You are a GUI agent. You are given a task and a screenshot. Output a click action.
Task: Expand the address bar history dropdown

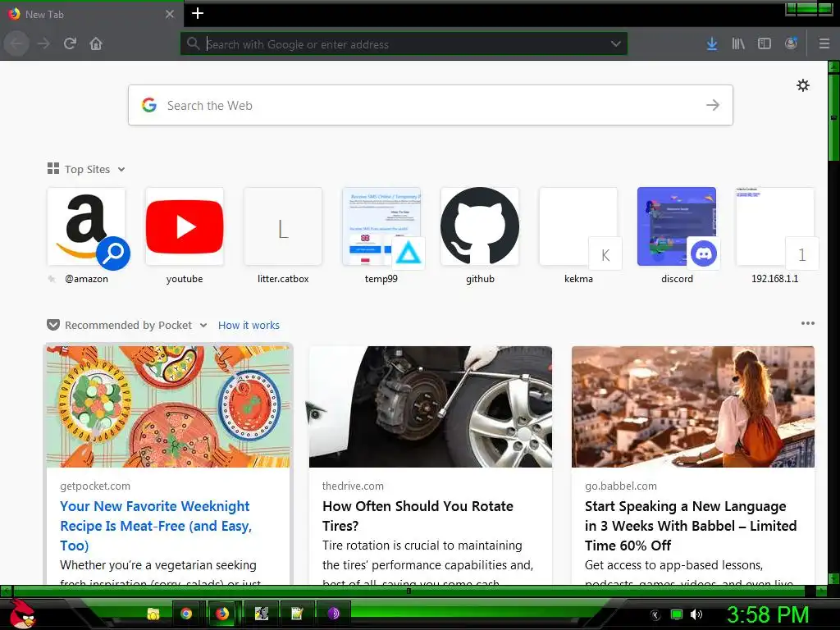616,44
